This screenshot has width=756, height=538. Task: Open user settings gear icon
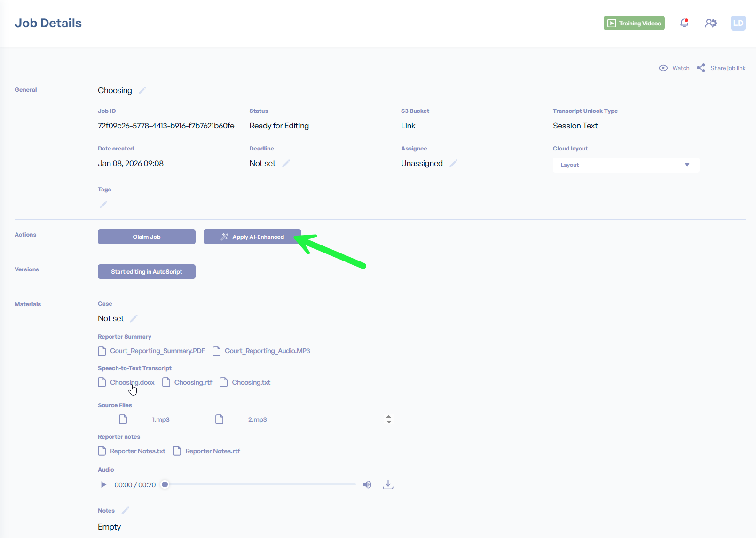pos(710,23)
